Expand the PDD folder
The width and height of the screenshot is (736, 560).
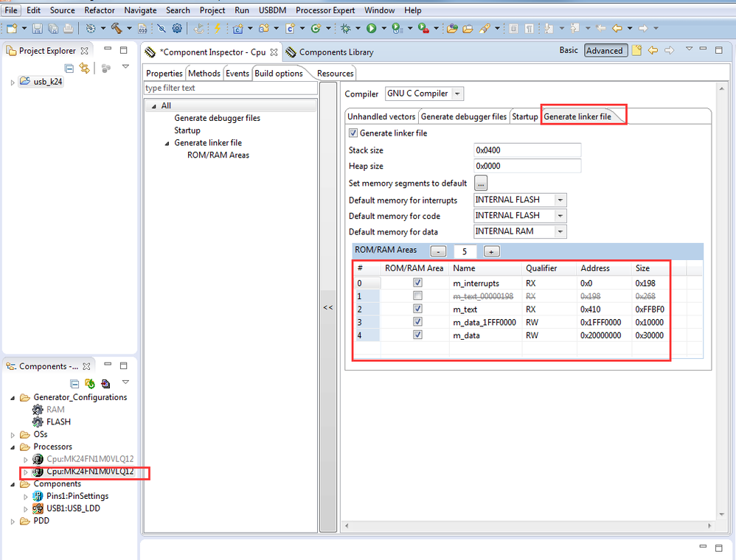pos(13,521)
